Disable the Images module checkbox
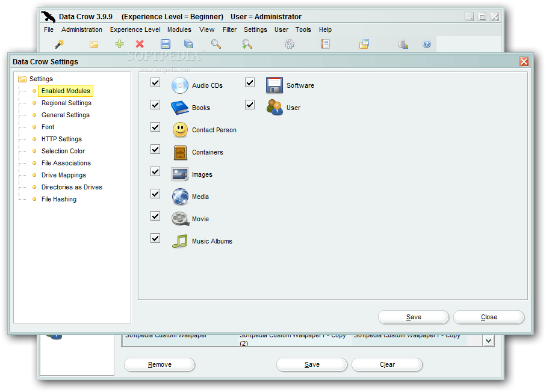546x392 pixels. (155, 171)
